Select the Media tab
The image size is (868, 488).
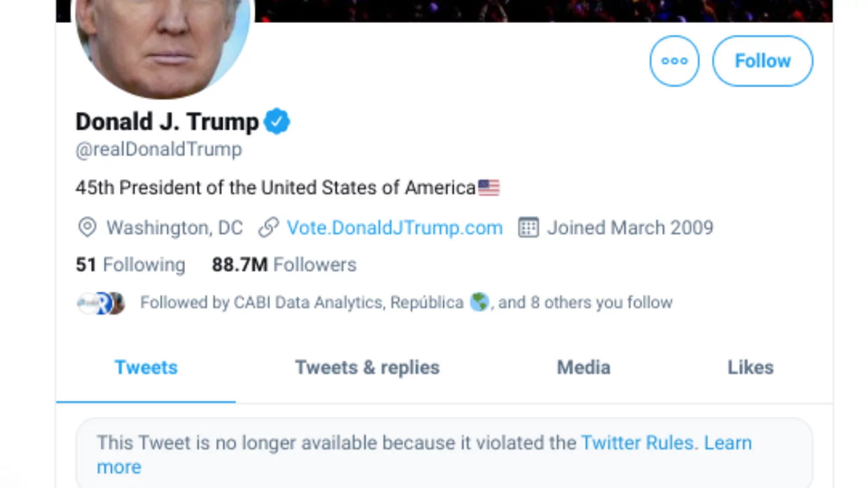tap(583, 368)
